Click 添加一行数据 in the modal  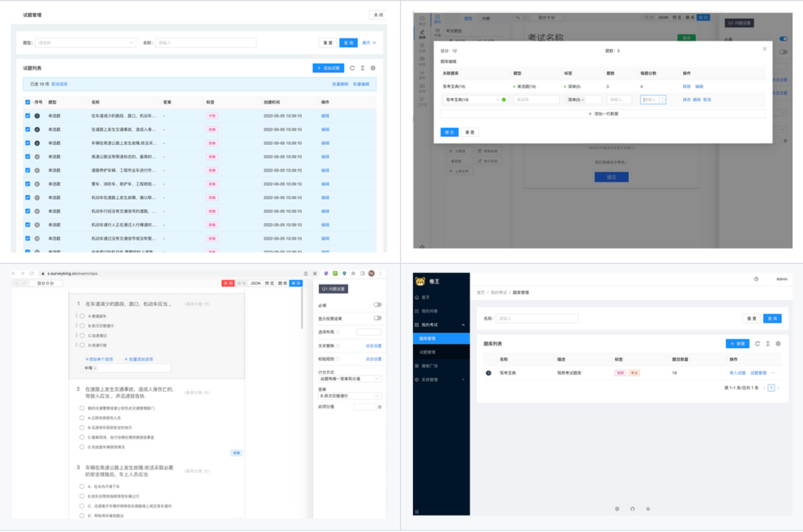pos(604,114)
